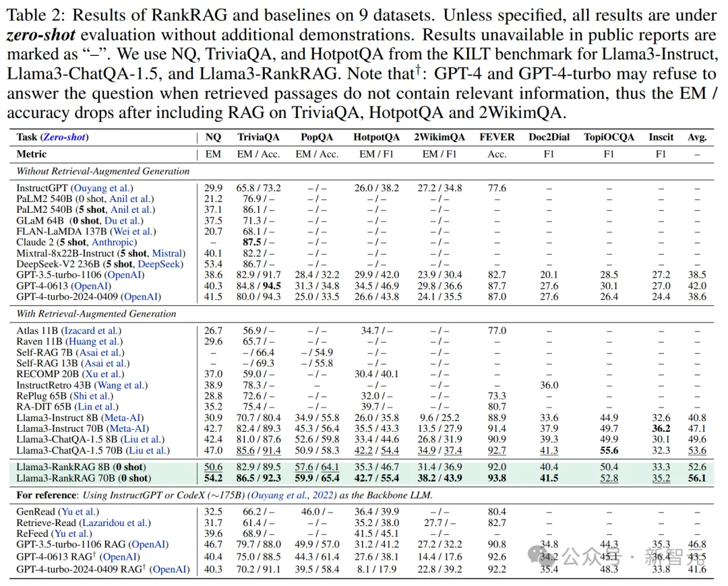Click the TriviaQA column header
Viewport: 728px width, 586px height.
[x=259, y=137]
